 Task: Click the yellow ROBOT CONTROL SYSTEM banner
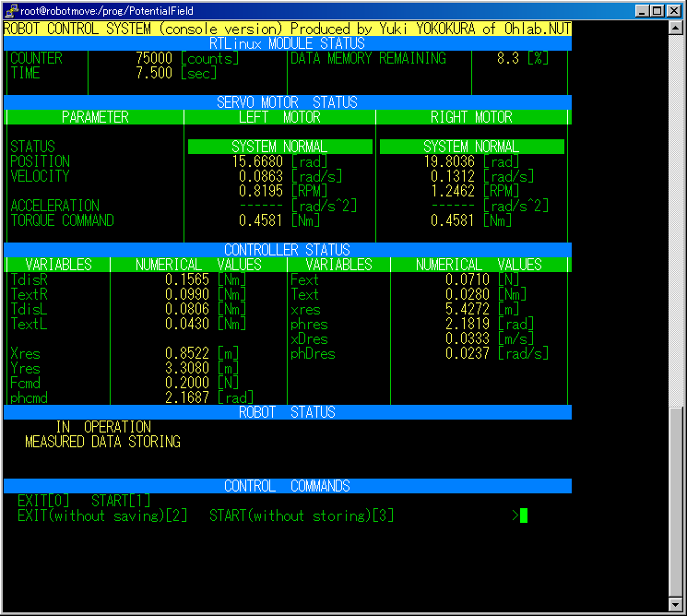[287, 29]
